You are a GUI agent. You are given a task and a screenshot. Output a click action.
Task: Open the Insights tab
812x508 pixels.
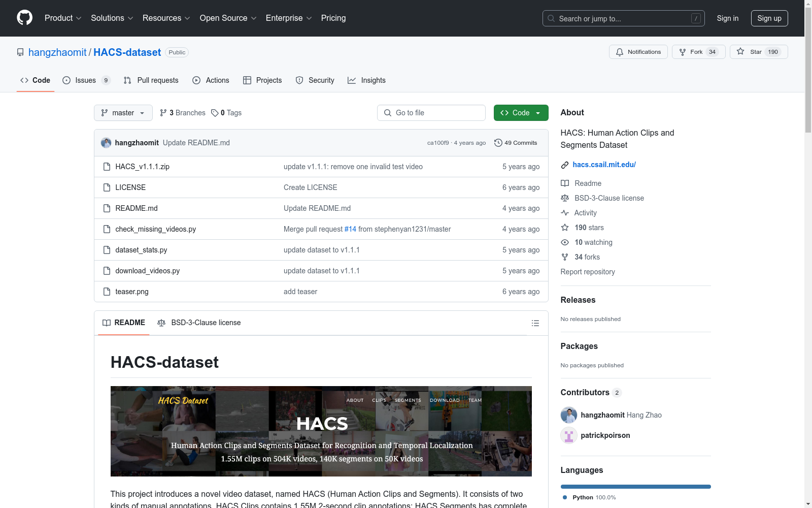point(366,80)
